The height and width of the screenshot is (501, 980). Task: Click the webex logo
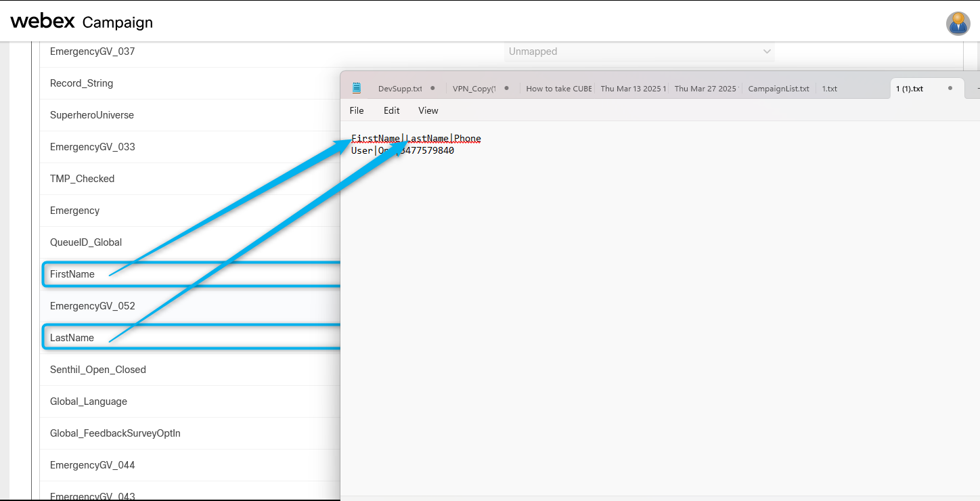point(43,22)
